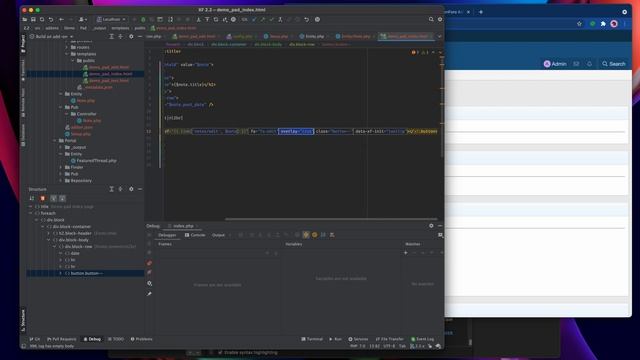Screen dimensions: 640x360
Task: Click the save all icon in toolbar
Action: click(33, 19)
